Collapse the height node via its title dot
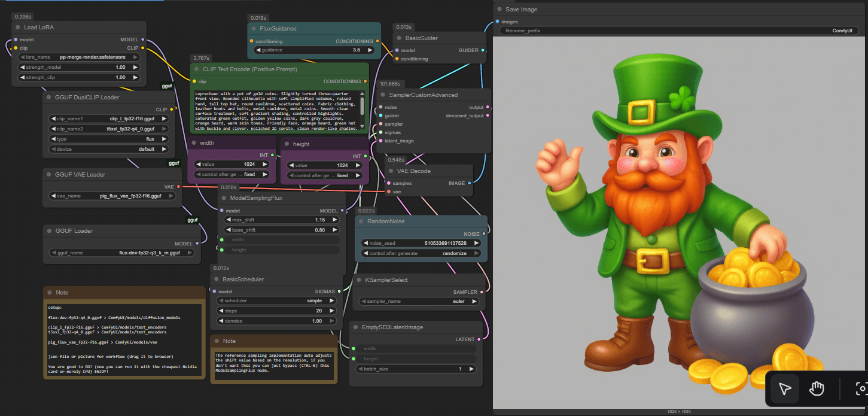The width and height of the screenshot is (868, 416). pos(287,144)
